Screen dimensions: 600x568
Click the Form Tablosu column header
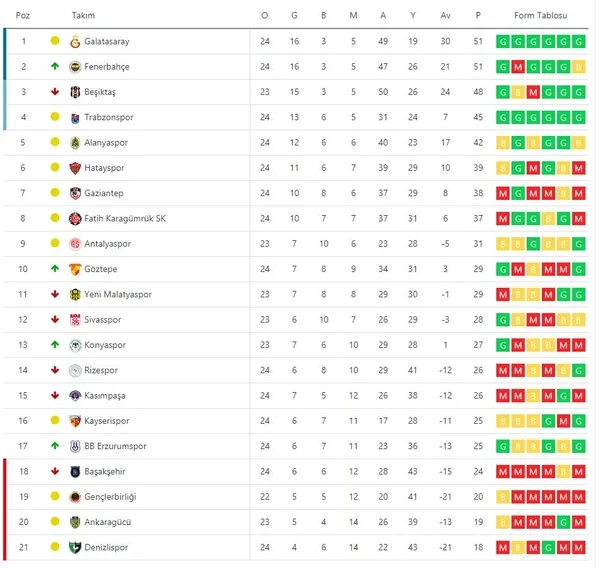(x=540, y=16)
